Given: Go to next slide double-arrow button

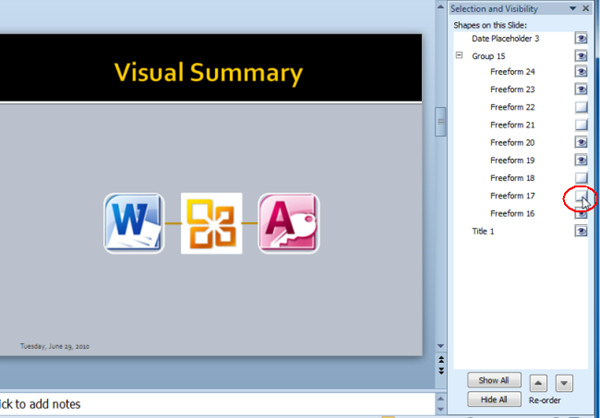Looking at the screenshot, I should coord(441,371).
